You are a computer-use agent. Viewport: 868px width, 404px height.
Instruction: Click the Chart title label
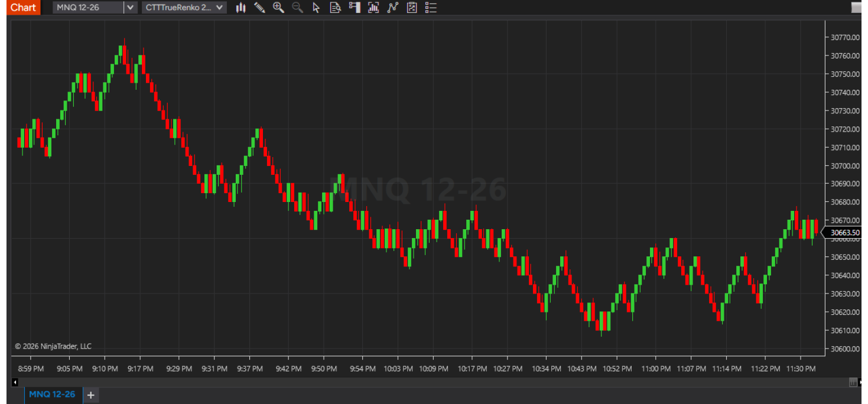[23, 8]
